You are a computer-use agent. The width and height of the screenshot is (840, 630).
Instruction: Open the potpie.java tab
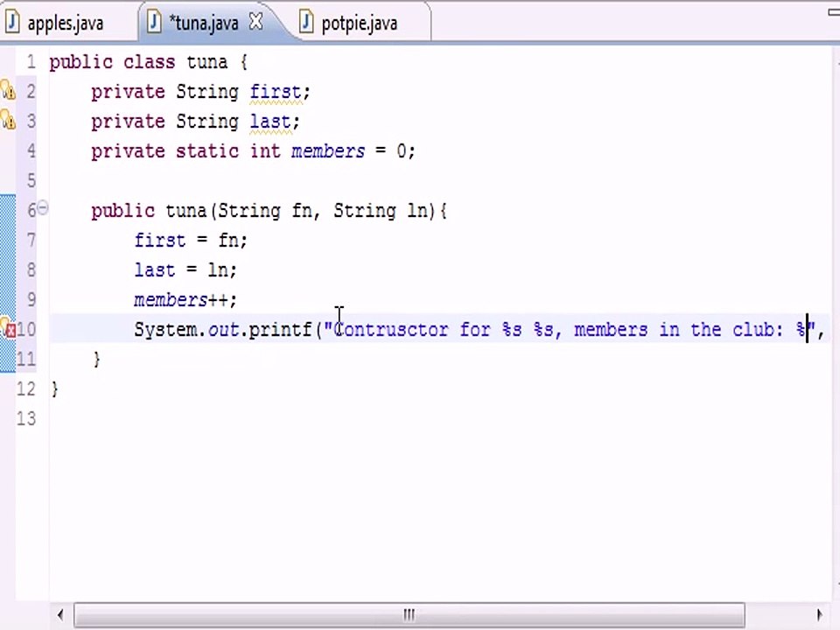point(360,23)
